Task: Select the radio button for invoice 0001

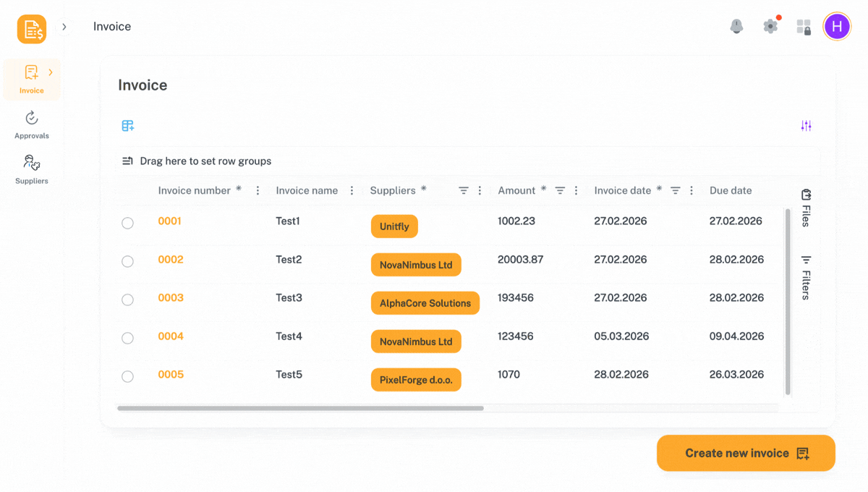Action: click(127, 223)
